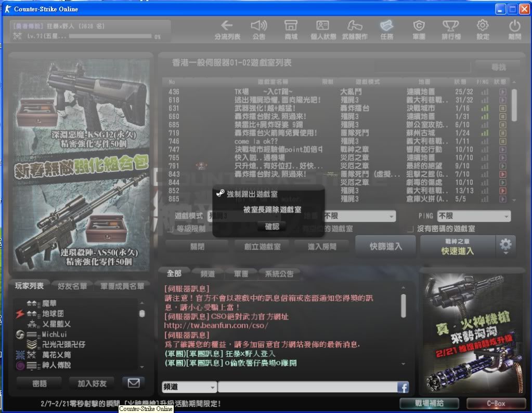Click the 快篩進入 button
This screenshot has width=532, height=413.
point(386,246)
